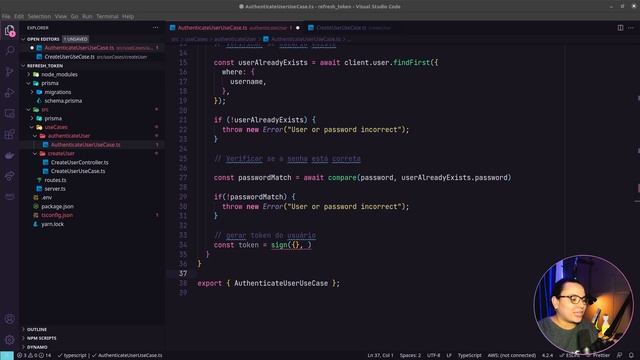
Task: Collapse the top-level prisma folder
Action: (x=49, y=83)
